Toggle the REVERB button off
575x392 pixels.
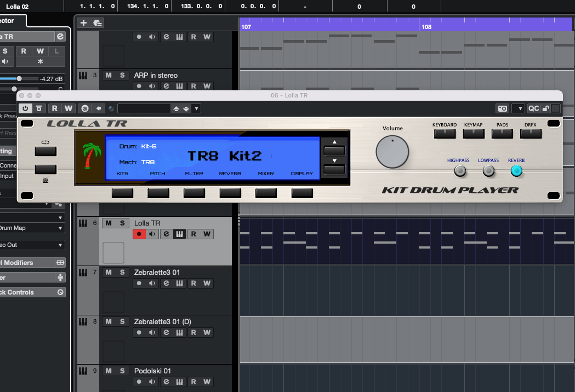click(x=516, y=171)
